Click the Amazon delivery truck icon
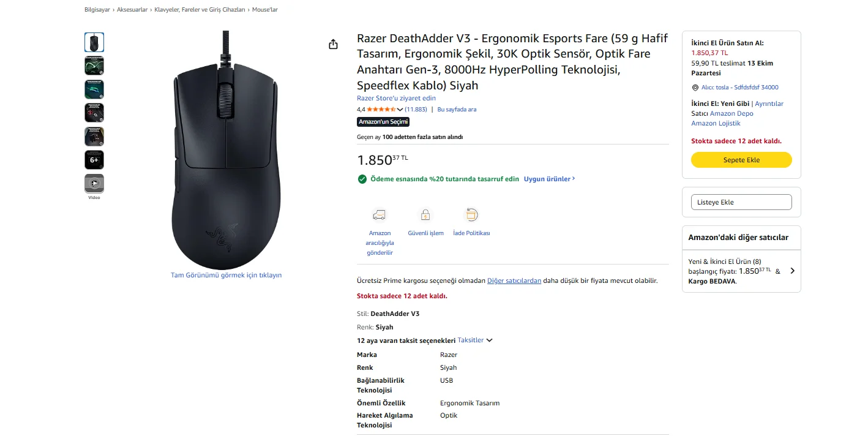The width and height of the screenshot is (868, 436). pyautogui.click(x=380, y=215)
